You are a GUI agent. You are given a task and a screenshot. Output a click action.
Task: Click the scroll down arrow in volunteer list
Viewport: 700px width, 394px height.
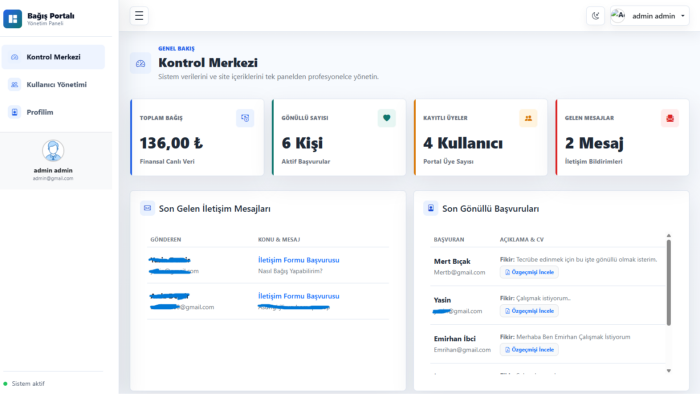[x=669, y=371]
